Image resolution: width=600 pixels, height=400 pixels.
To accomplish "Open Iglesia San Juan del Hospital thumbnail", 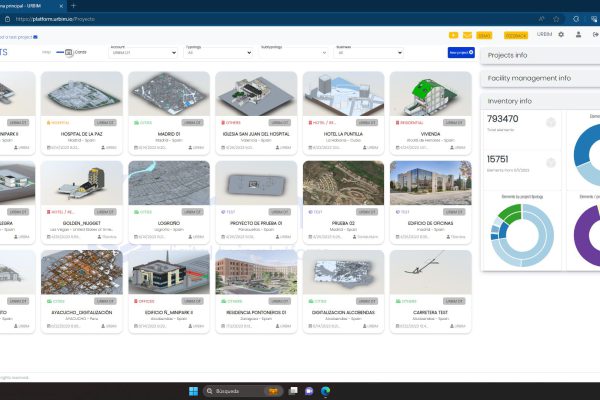I will point(256,94).
